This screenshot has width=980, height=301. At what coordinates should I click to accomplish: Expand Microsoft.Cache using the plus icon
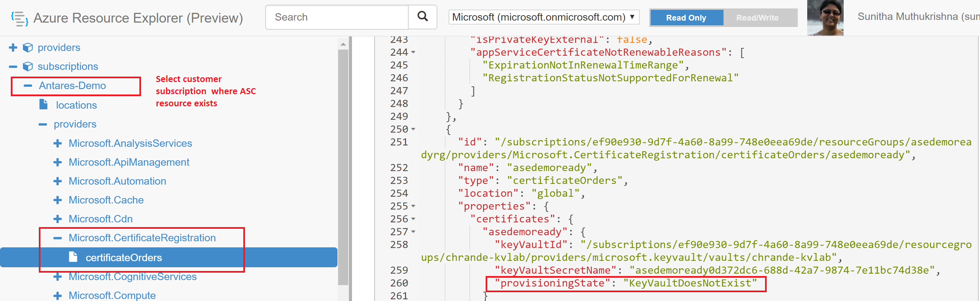[57, 200]
